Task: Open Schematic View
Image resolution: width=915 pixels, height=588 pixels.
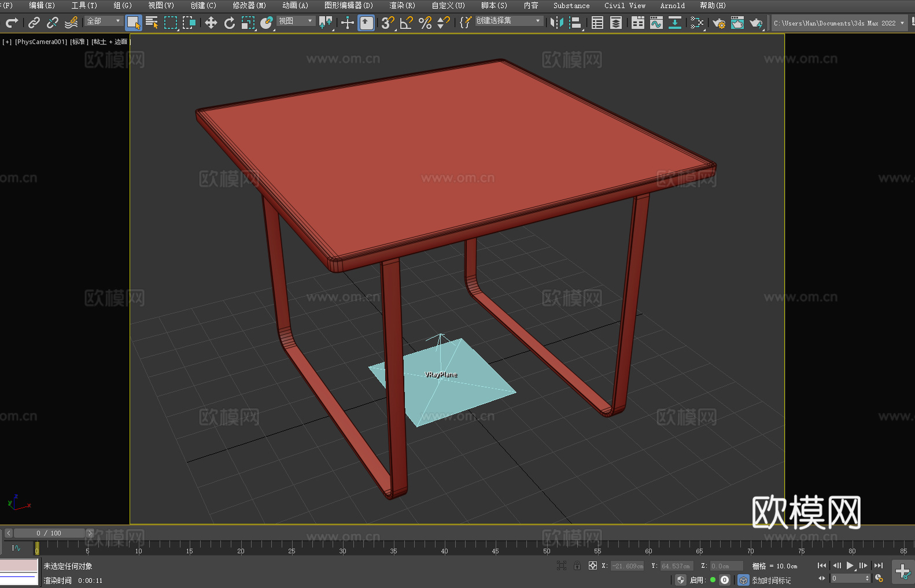Action: [697, 23]
